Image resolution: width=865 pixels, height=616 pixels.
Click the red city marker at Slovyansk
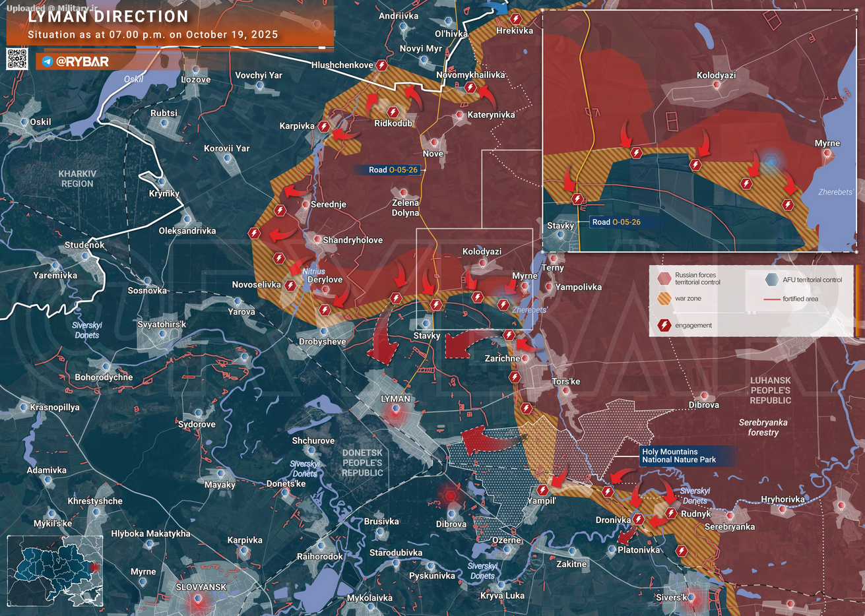197,600
